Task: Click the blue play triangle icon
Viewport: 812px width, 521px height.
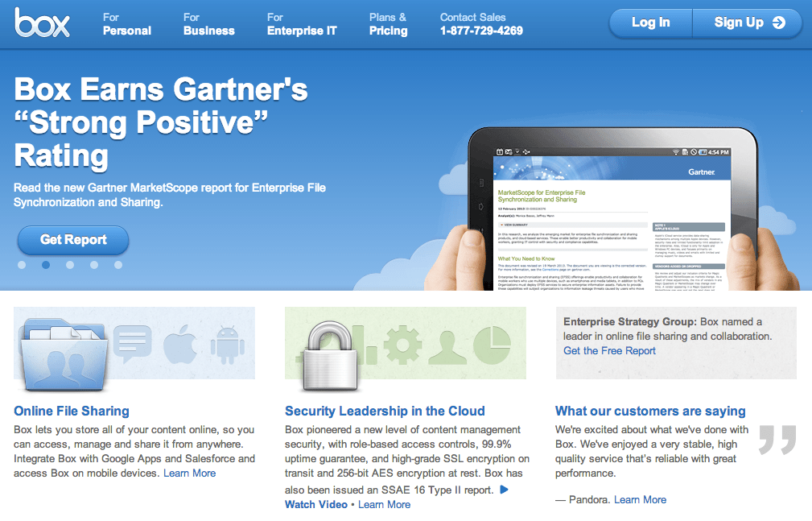Action: pos(505,490)
